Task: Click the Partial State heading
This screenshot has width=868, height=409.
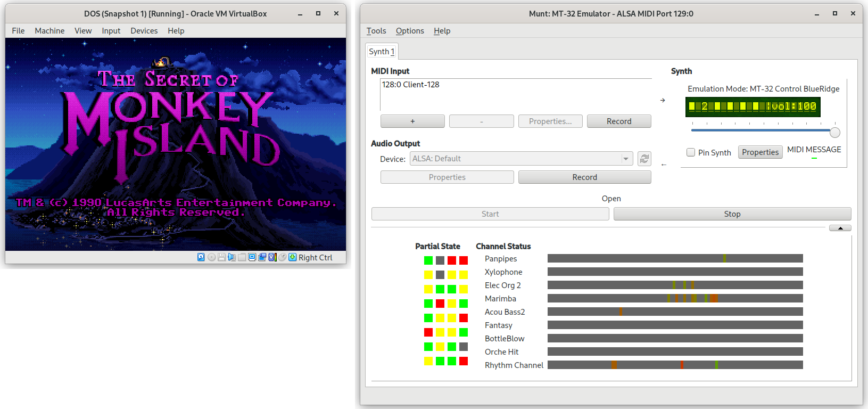Action: tap(437, 246)
